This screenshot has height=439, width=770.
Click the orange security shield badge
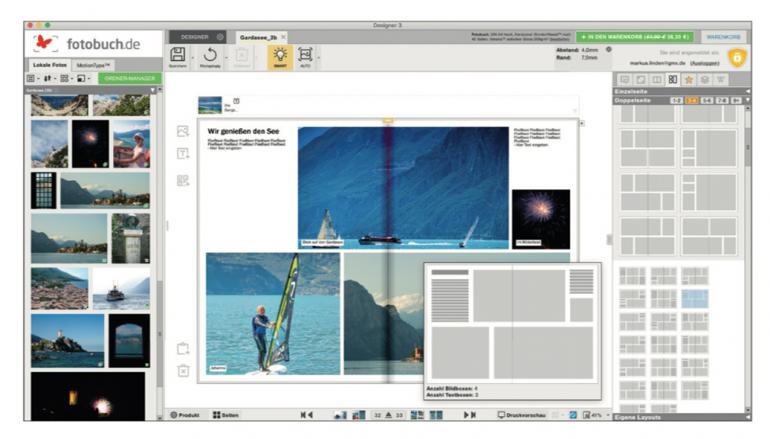[x=737, y=58]
